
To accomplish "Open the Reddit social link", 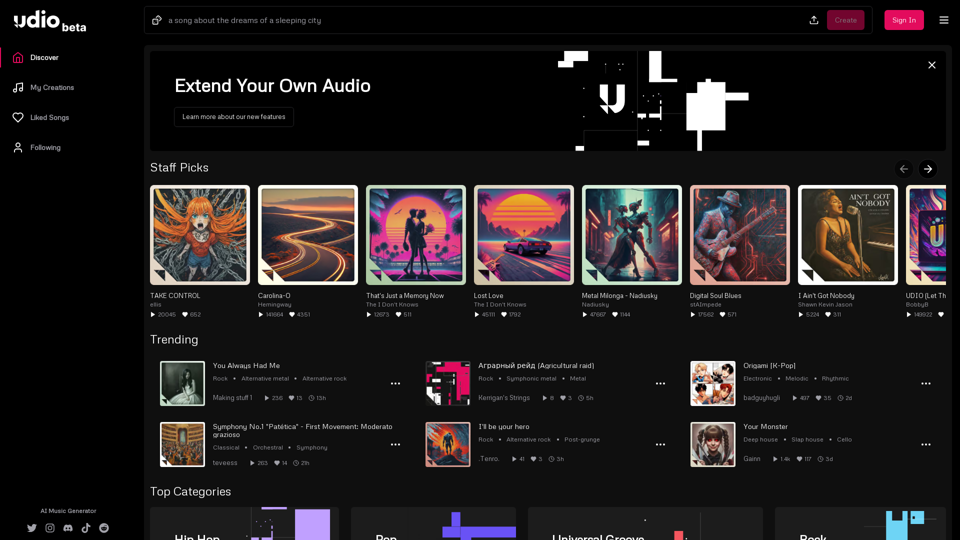I will (x=104, y=528).
